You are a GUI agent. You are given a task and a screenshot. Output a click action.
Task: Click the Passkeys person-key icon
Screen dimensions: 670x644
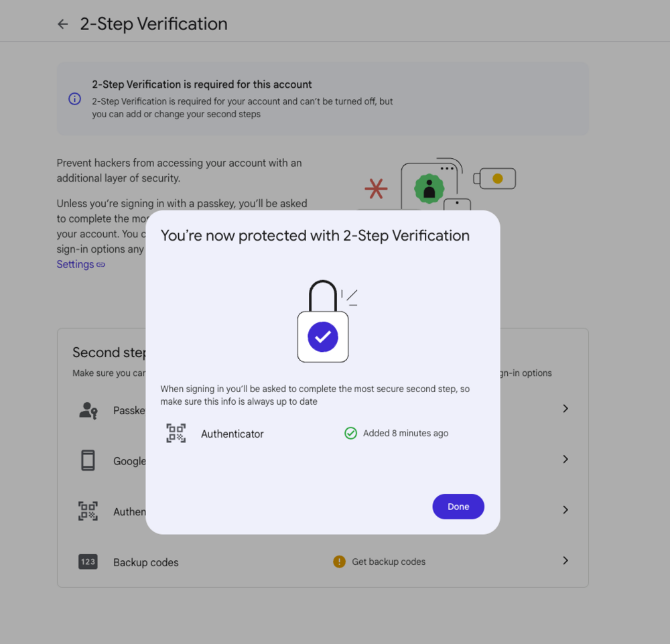(88, 411)
